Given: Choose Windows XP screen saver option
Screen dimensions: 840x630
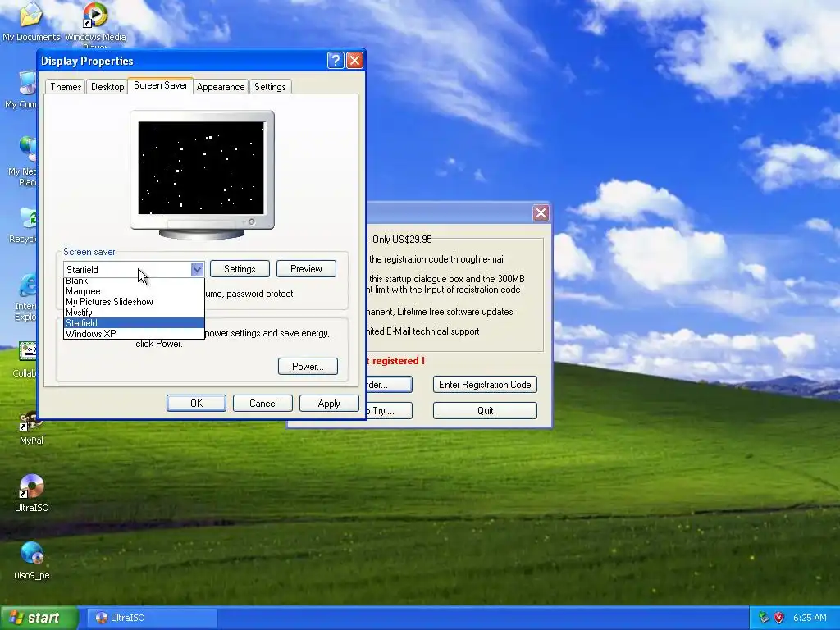Looking at the screenshot, I should 134,334.
